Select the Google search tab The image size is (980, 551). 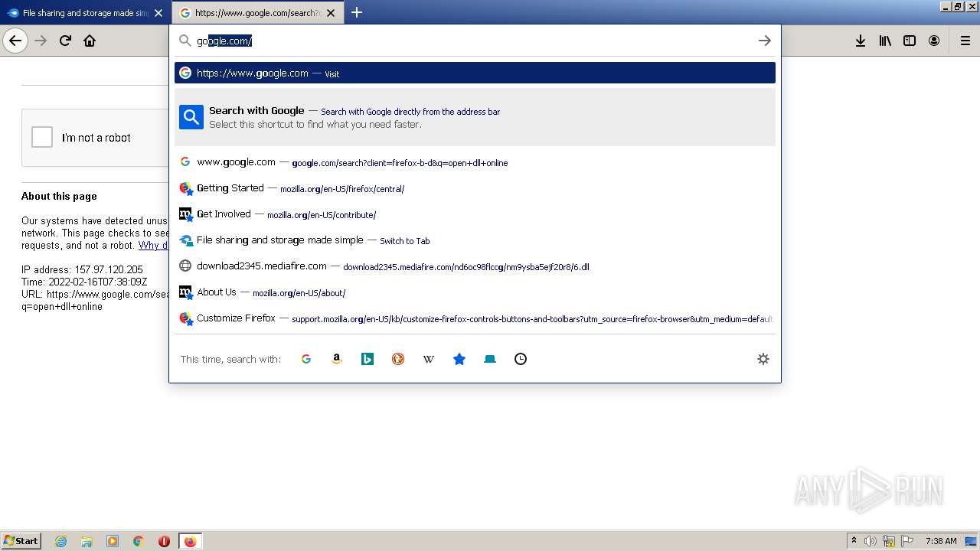258,13
